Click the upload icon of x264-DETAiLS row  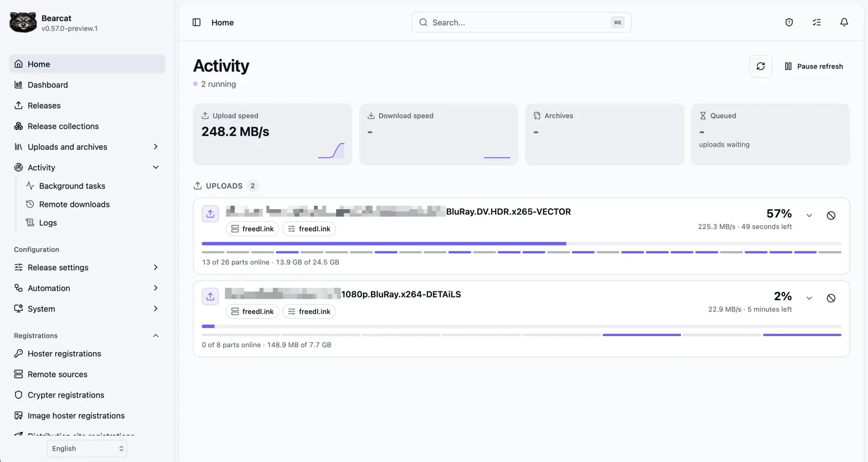pyautogui.click(x=210, y=297)
